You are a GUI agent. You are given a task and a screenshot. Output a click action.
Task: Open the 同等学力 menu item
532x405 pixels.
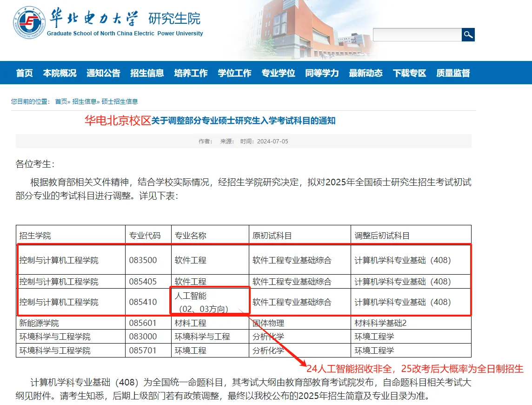[322, 73]
